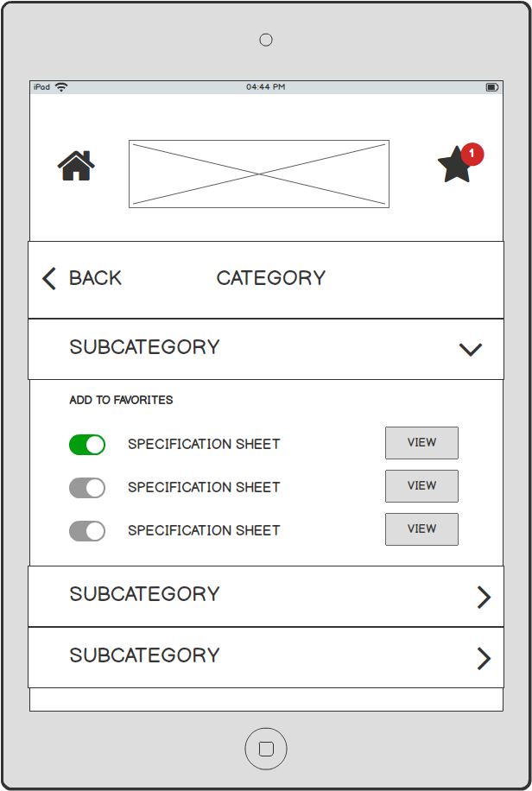Tap the BACK label in navigation bar
This screenshot has width=532, height=791.
point(95,278)
